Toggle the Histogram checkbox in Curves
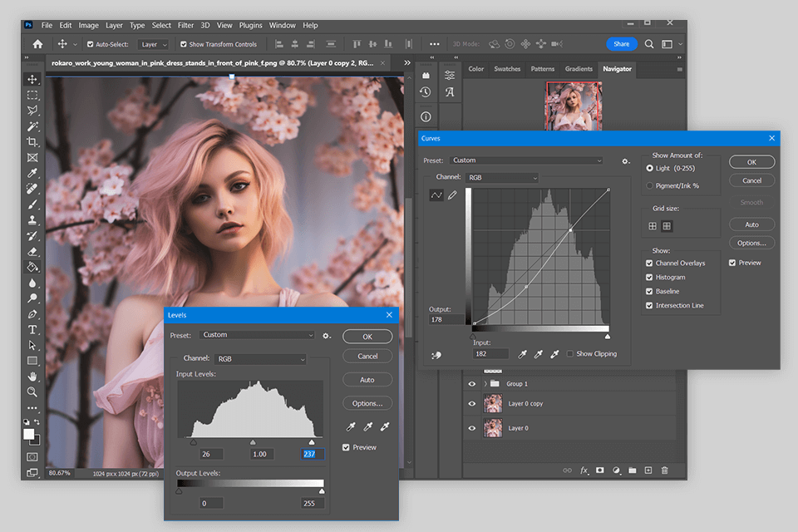This screenshot has width=798, height=532. (649, 278)
